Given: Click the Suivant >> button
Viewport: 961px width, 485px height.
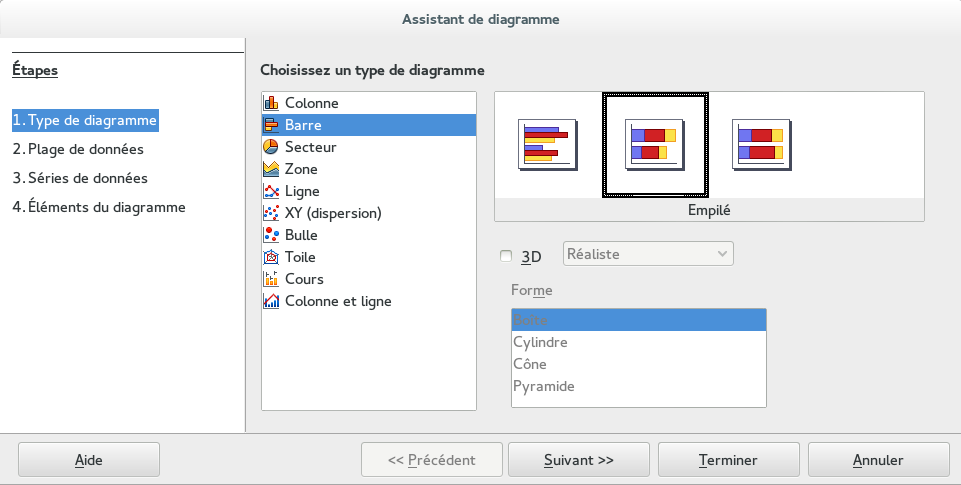Looking at the screenshot, I should tap(579, 461).
